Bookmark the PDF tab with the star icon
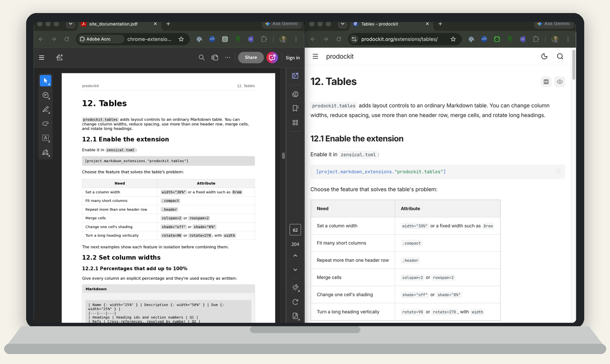The height and width of the screenshot is (364, 610). pyautogui.click(x=181, y=39)
